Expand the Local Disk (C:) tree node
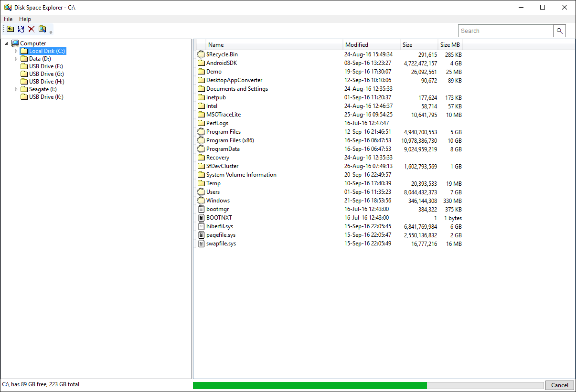The width and height of the screenshot is (576, 392). [x=16, y=51]
